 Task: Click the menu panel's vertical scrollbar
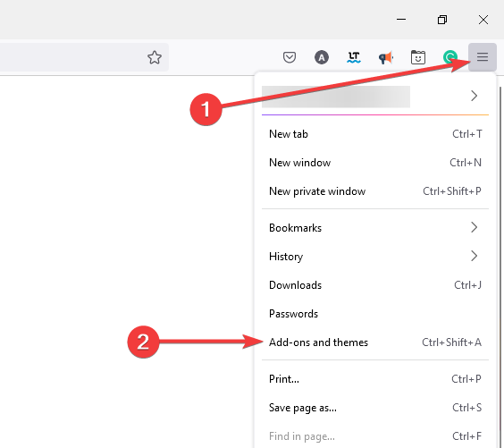click(x=500, y=267)
